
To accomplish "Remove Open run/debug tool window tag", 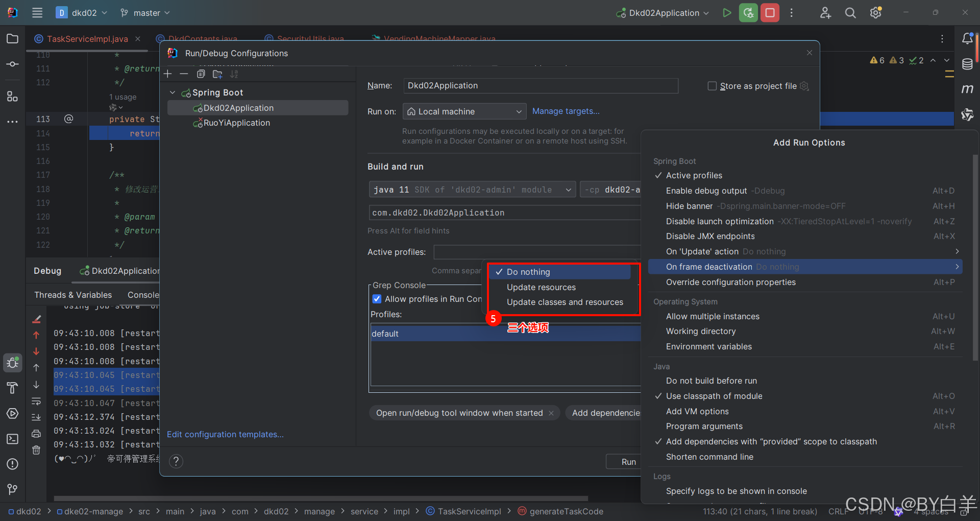I will click(551, 413).
